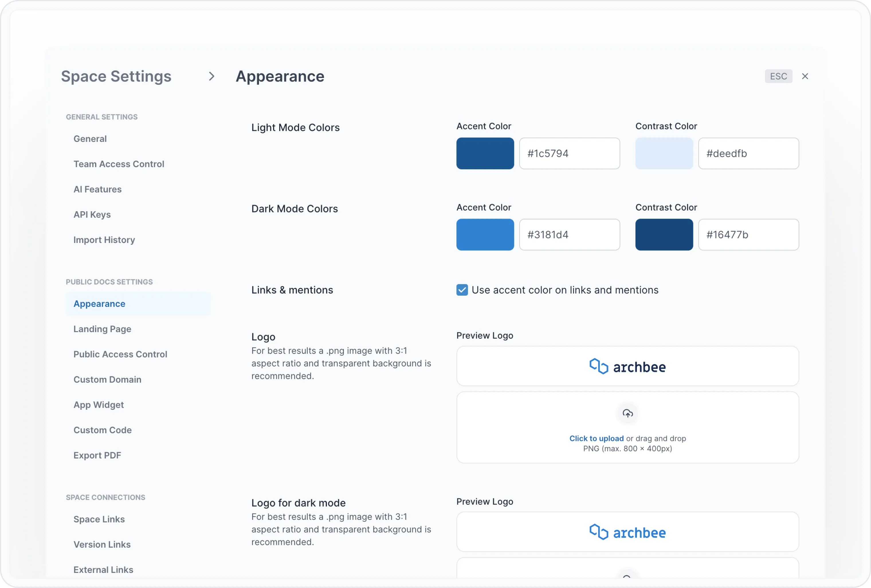871x588 pixels.
Task: Click the #1c5794 hex input field
Action: click(x=569, y=154)
